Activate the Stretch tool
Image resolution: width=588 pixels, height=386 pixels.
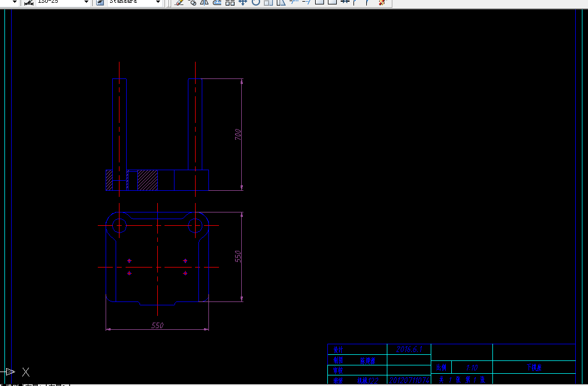pos(281,2)
